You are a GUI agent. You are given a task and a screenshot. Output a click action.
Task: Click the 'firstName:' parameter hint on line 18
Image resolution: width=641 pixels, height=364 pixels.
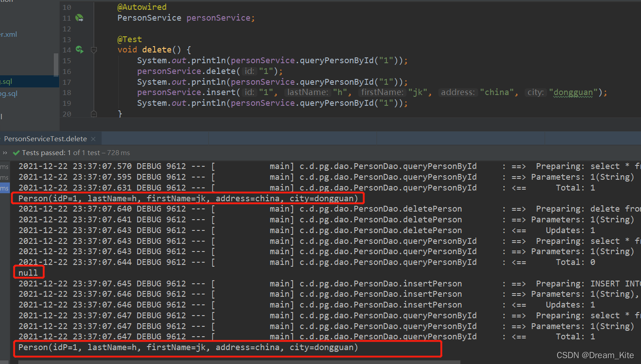[383, 92]
